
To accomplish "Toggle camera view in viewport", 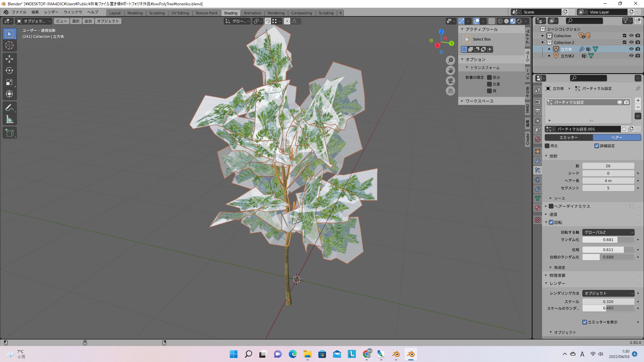I will pos(450,81).
